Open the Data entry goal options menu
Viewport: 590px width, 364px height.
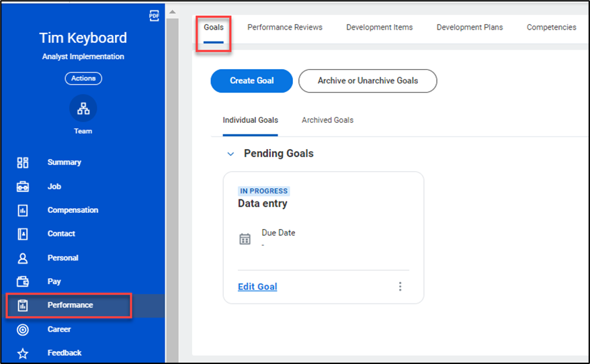(400, 287)
